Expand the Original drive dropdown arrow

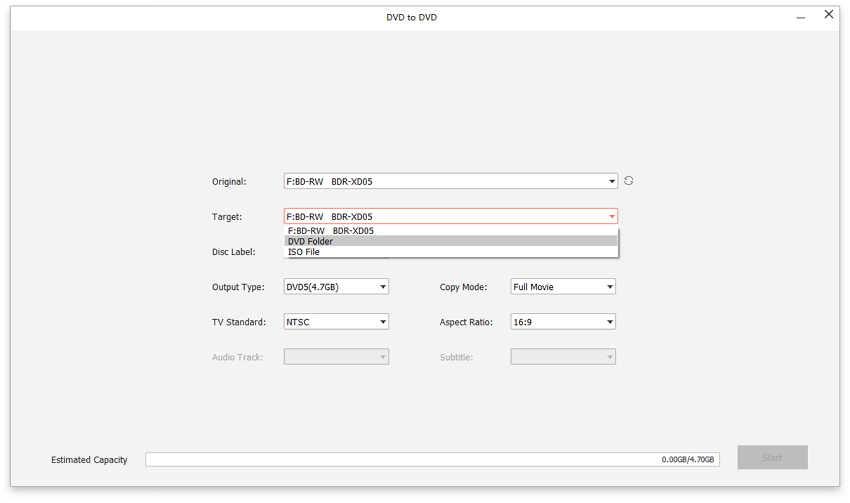point(612,182)
